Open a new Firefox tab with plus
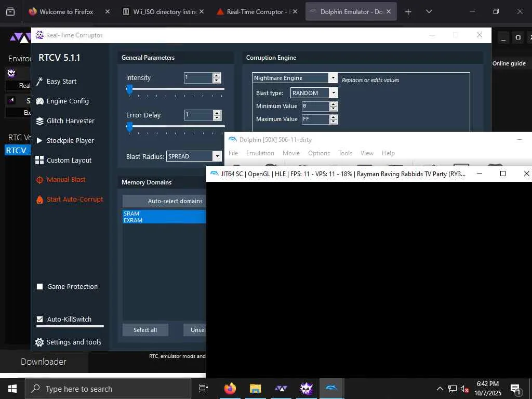This screenshot has height=399, width=532. 408,12
